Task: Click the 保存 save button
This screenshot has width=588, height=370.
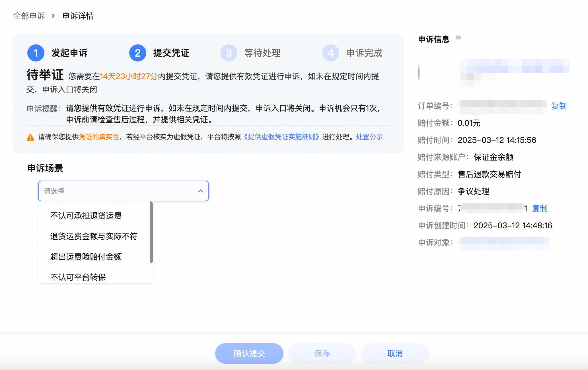Action: [x=322, y=353]
